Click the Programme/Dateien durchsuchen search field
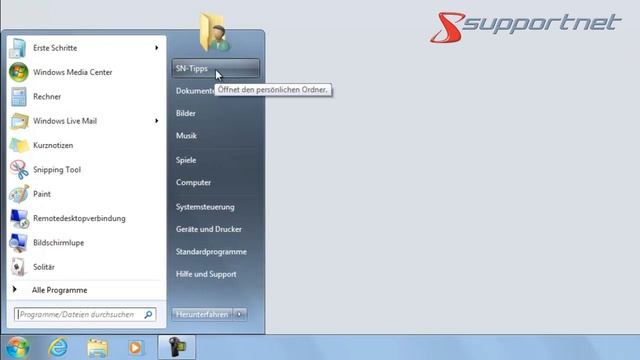The width and height of the screenshot is (640, 360). coord(85,314)
